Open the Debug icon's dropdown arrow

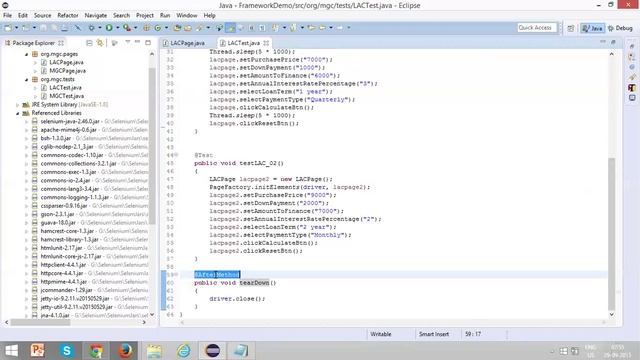coord(100,28)
